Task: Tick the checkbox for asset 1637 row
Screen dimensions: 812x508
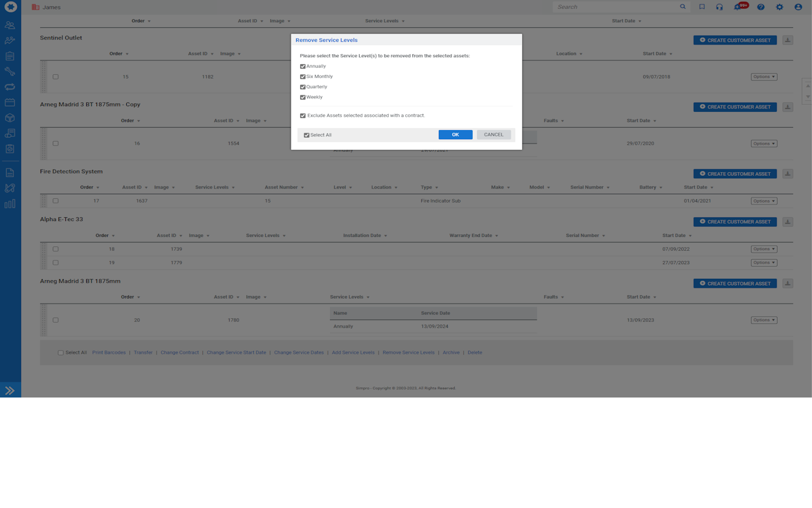Action: [x=56, y=201]
